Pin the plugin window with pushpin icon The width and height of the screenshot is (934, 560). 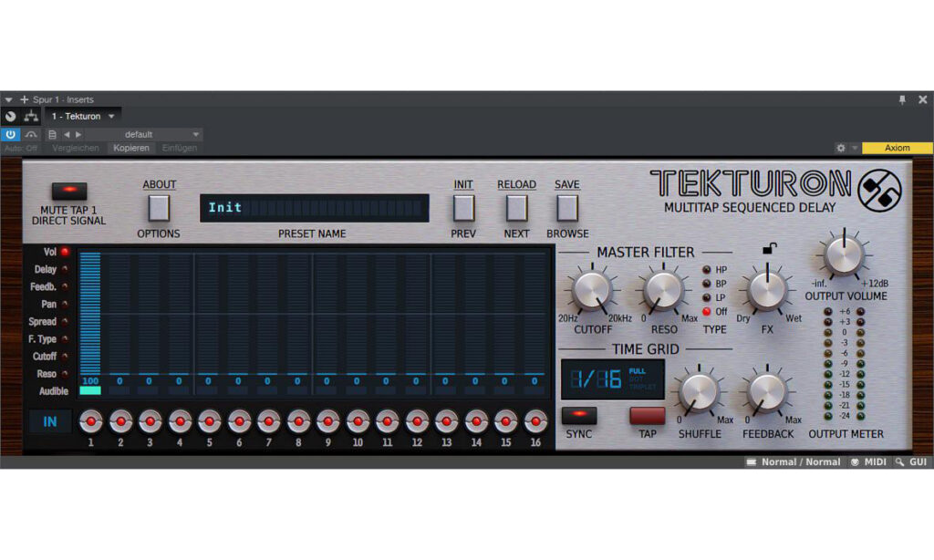[x=902, y=99]
